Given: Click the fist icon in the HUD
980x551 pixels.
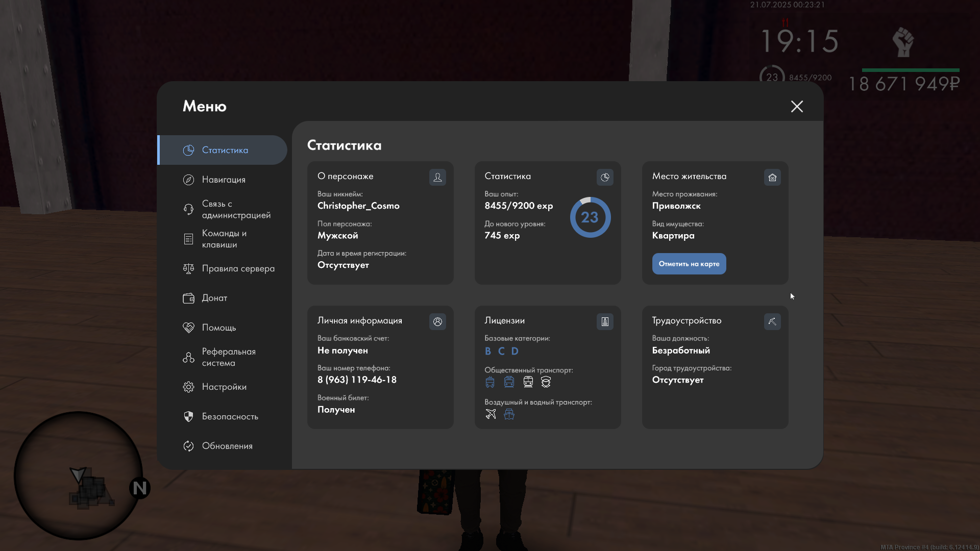Looking at the screenshot, I should pyautogui.click(x=903, y=42).
